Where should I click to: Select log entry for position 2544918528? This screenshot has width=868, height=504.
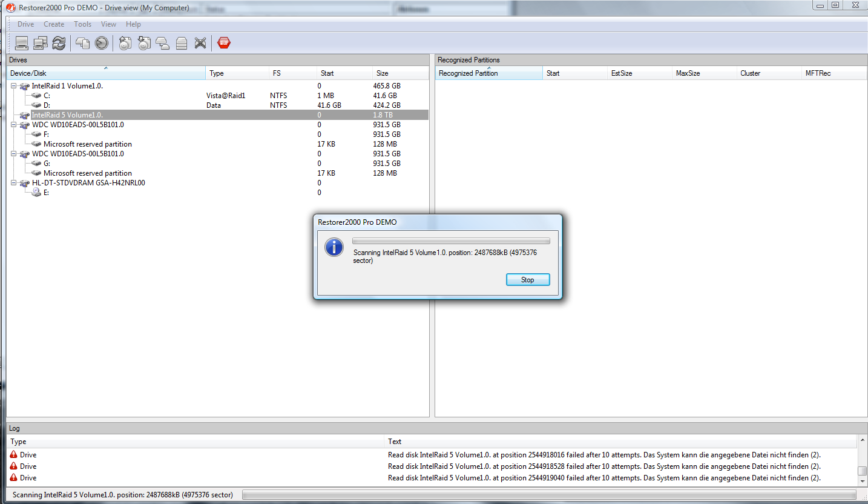[x=432, y=466]
